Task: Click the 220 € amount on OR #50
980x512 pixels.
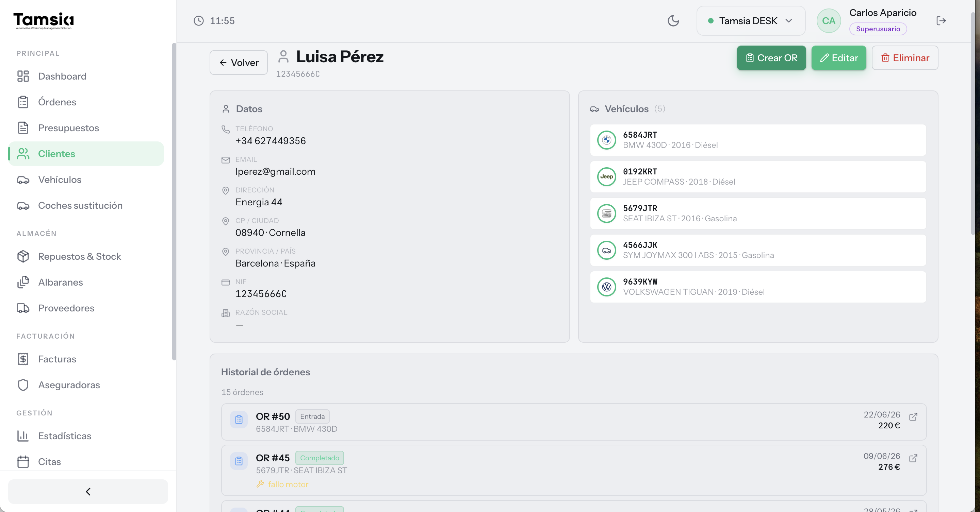Action: click(889, 426)
